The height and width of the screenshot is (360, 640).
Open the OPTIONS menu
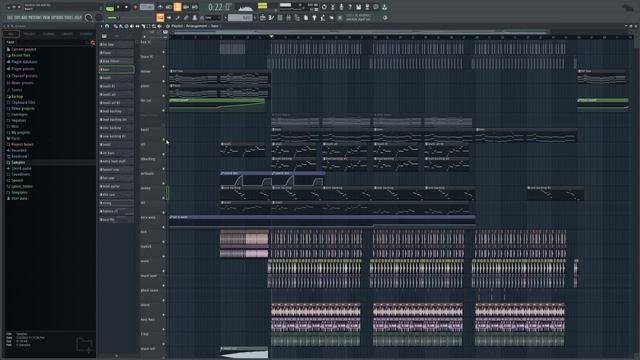[x=57, y=18]
